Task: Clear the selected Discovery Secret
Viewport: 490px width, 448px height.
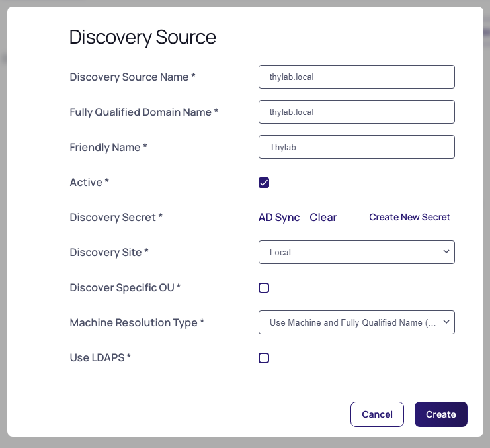Action: [323, 217]
